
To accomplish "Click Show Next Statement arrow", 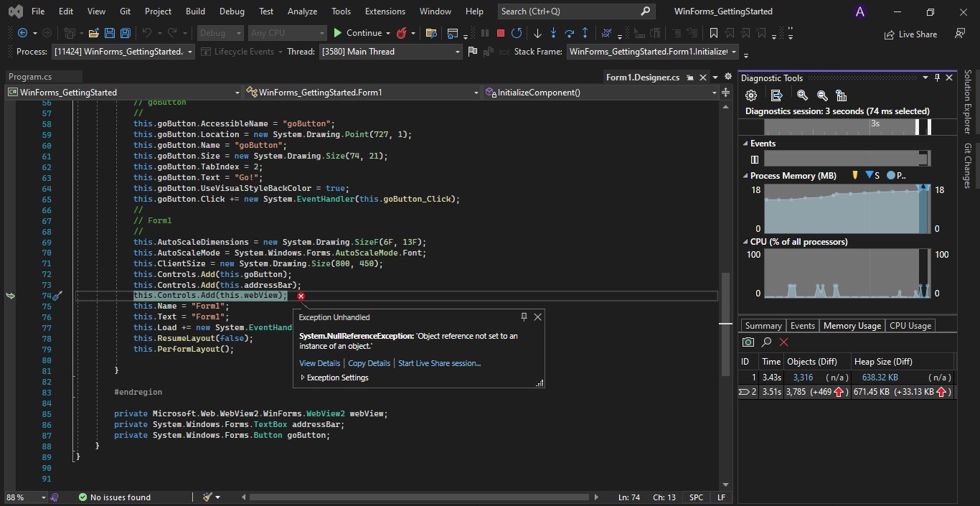I will [x=537, y=33].
